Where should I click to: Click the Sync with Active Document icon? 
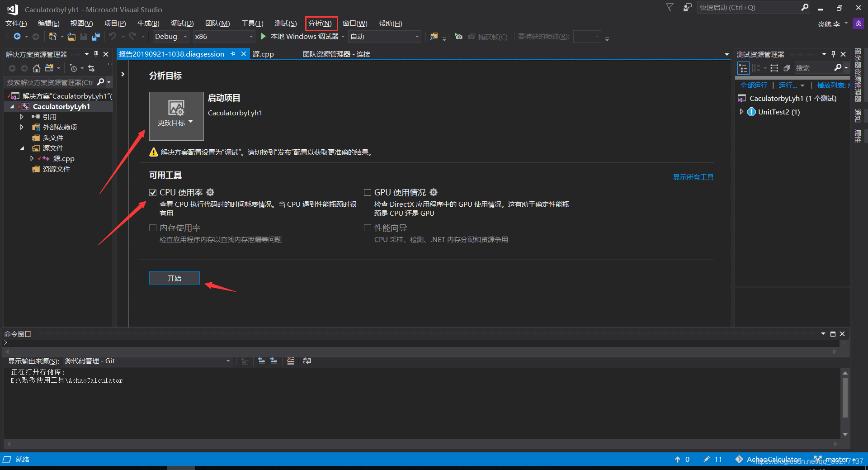(91, 68)
